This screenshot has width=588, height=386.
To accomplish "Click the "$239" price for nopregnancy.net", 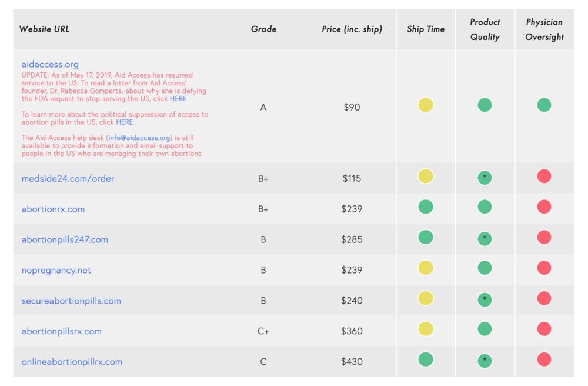I will [352, 270].
